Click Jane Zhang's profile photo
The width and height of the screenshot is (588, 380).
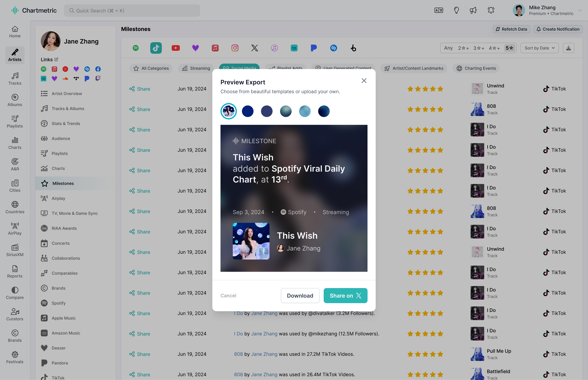coord(51,41)
